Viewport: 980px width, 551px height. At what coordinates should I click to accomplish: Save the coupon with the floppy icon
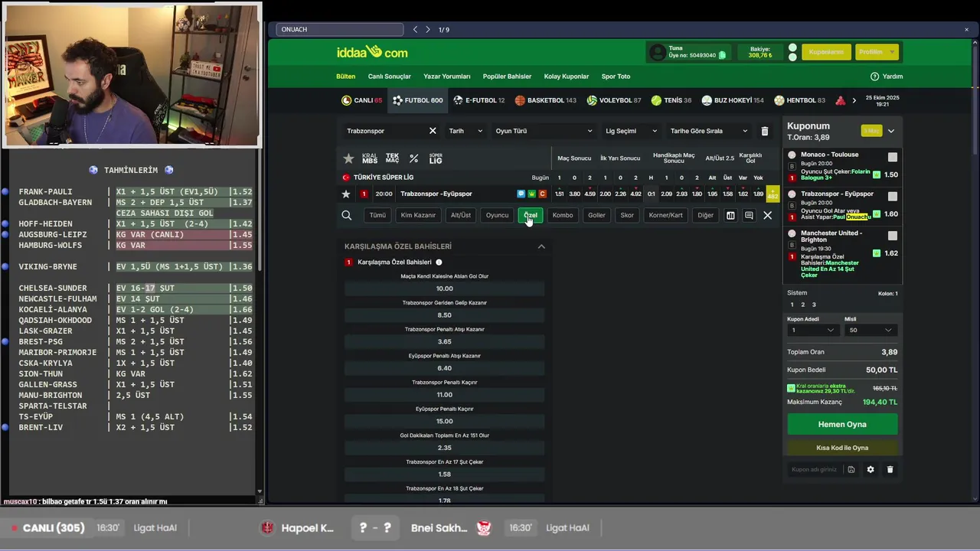(851, 470)
